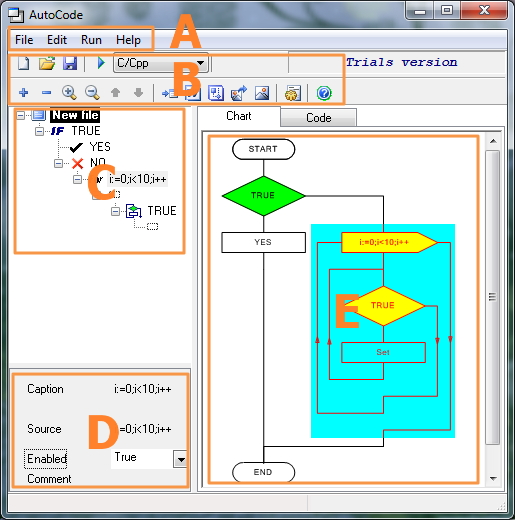515x520 pixels.
Task: Create a new file with the blank page icon
Action: 24,63
